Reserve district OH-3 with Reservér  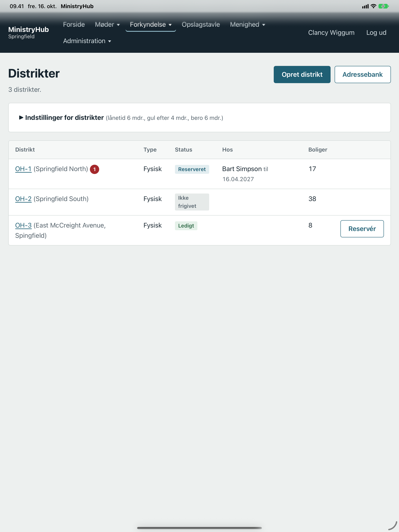[x=362, y=229]
